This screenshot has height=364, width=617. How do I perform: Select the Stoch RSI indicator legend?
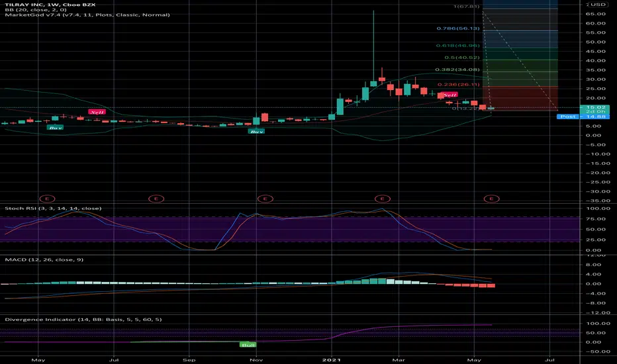(53, 208)
